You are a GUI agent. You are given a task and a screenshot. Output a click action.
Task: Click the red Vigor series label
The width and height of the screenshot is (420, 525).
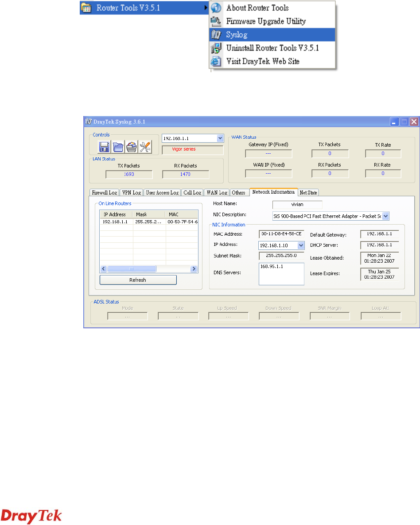click(184, 149)
